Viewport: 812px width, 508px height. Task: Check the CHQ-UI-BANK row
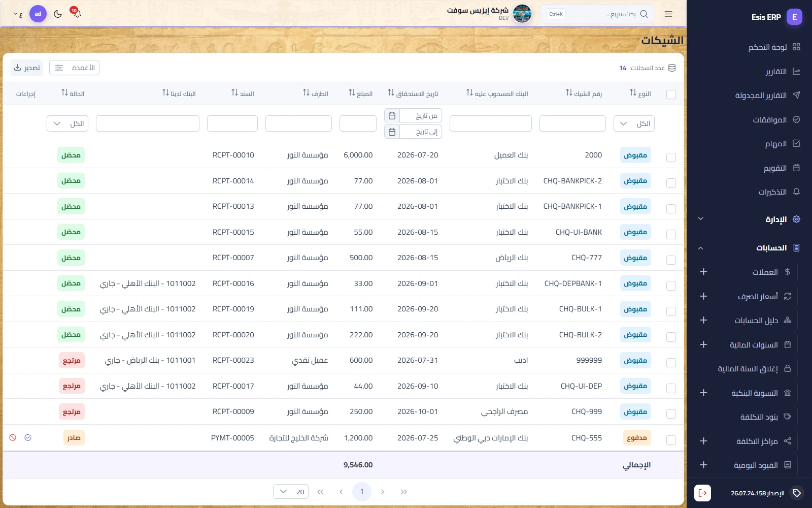click(x=671, y=234)
